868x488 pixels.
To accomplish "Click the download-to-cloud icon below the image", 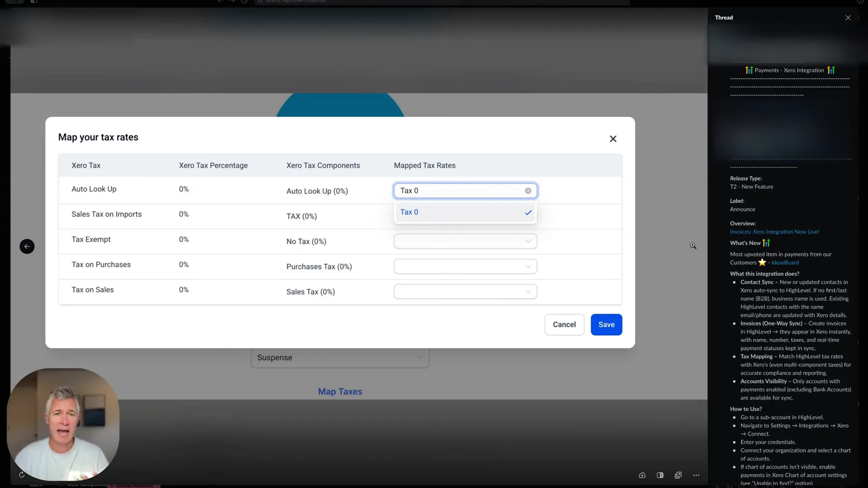I will tap(642, 475).
